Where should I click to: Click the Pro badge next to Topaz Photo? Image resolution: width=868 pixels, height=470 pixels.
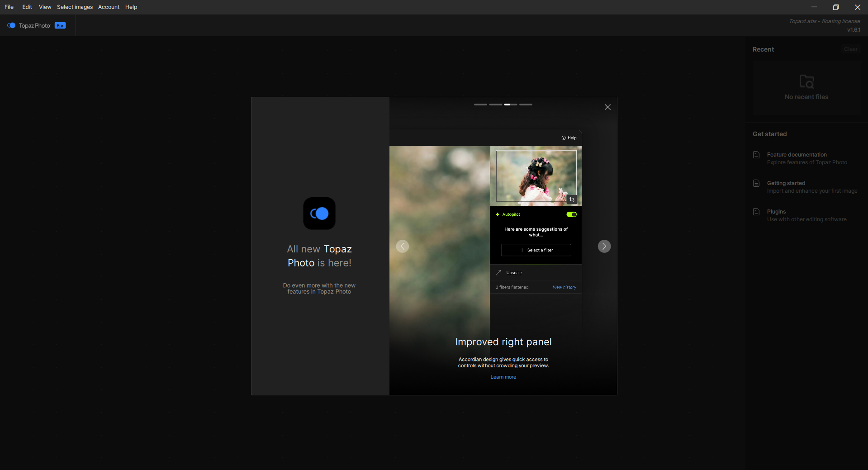coord(60,25)
